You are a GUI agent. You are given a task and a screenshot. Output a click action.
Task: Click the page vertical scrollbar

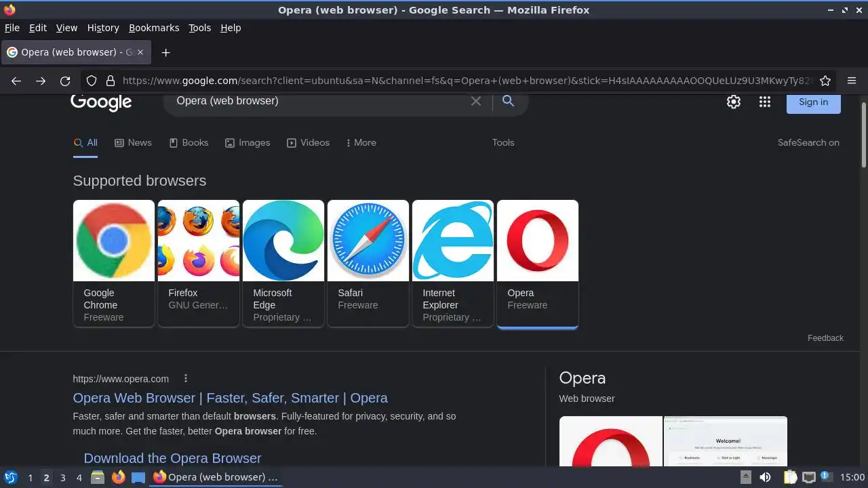tap(864, 136)
